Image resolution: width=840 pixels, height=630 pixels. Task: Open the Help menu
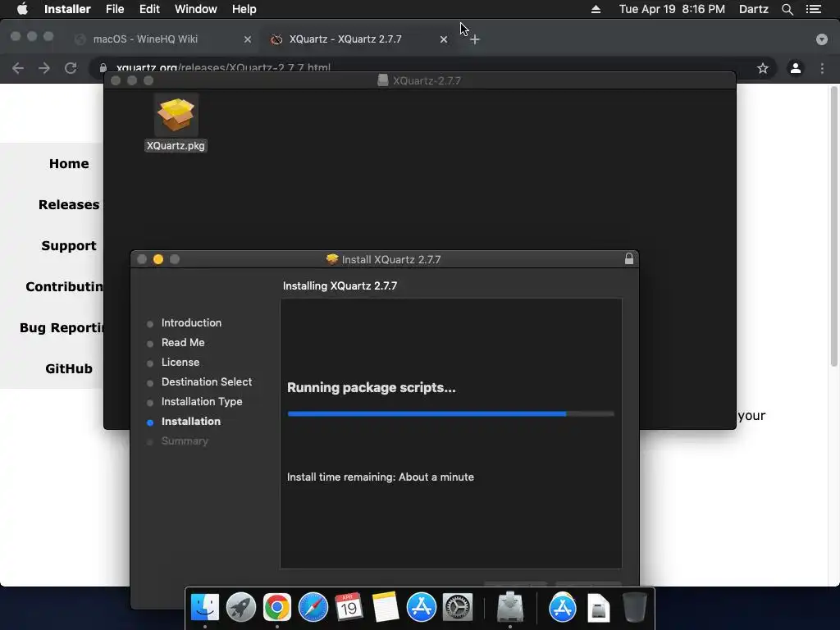point(244,9)
